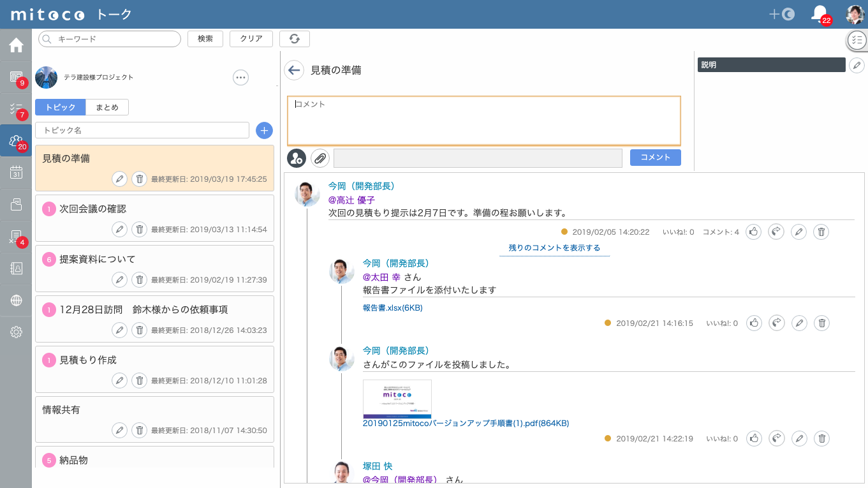The width and height of the screenshot is (868, 488).
Task: Add a participant with the person-plus icon
Action: (x=296, y=158)
